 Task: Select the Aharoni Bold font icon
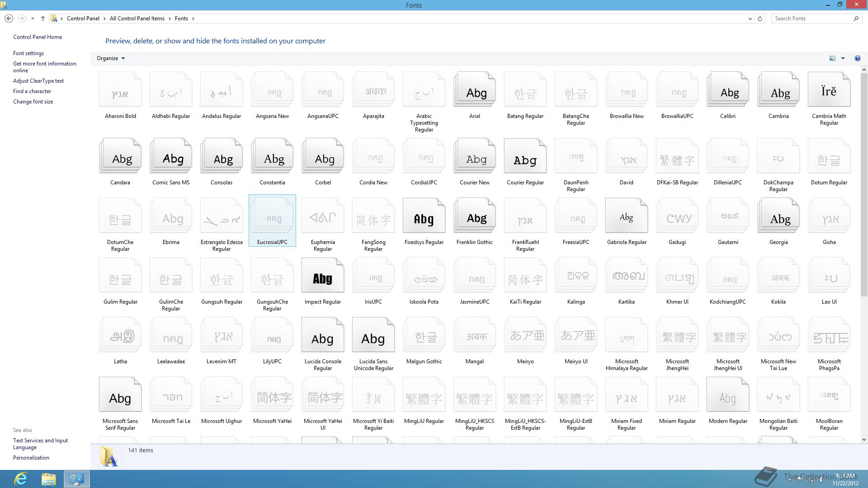point(120,90)
